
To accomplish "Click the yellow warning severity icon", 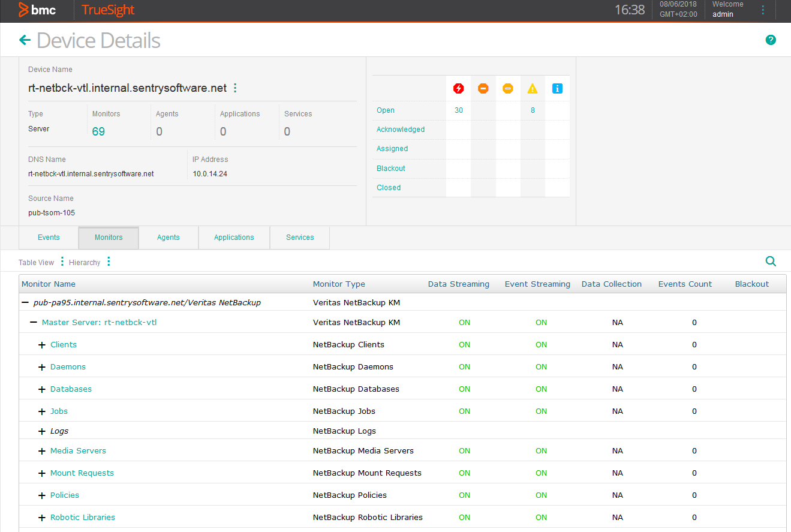I will [x=532, y=88].
